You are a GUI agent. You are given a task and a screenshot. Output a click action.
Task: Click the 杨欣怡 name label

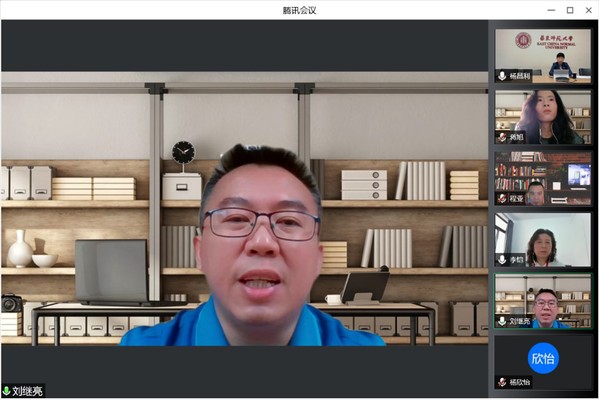pos(520,382)
